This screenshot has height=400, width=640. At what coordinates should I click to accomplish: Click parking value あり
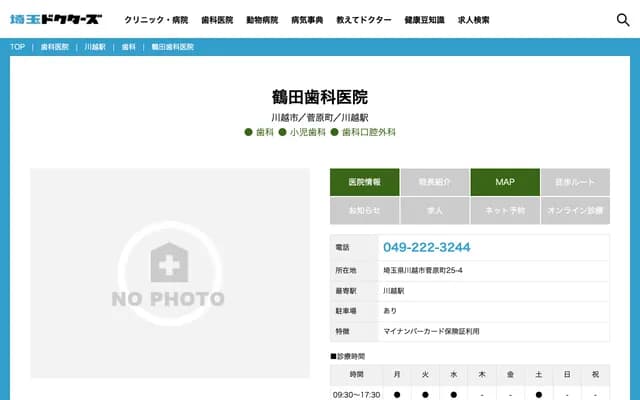[390, 311]
